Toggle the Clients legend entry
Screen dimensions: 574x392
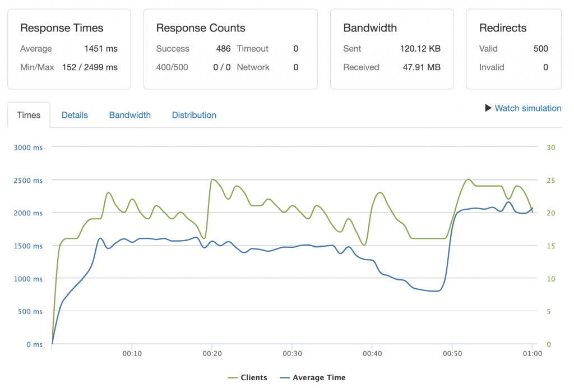click(x=247, y=377)
